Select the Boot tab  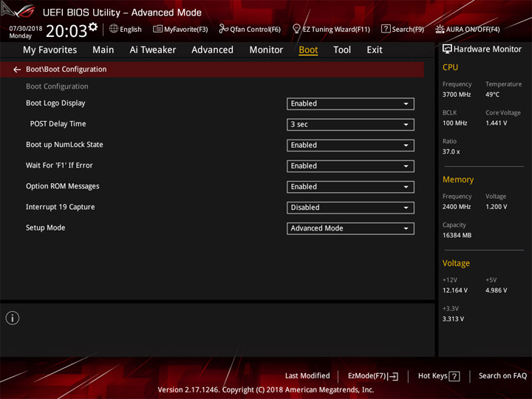tap(308, 50)
